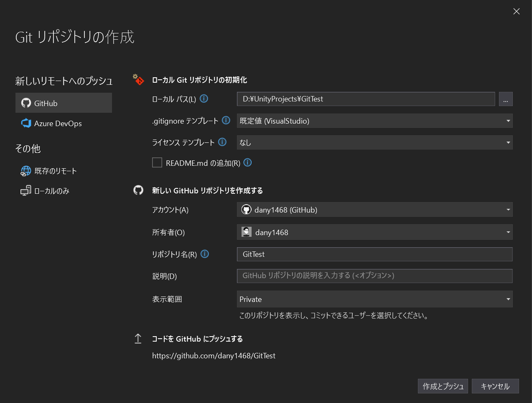
Task: Click the ローカル パス(L) label
Action: click(x=174, y=99)
